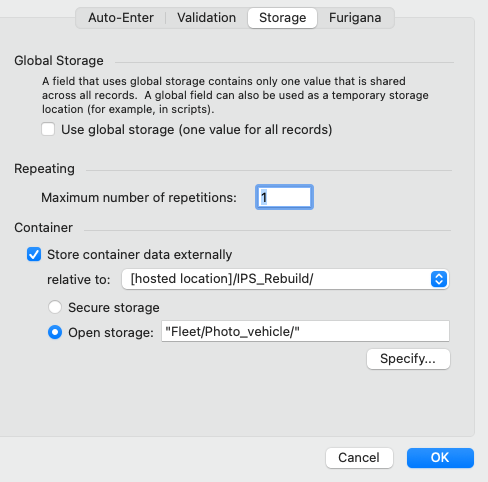Click the 'Store container data externally' label text
Image resolution: width=488 pixels, height=482 pixels.
(x=139, y=255)
